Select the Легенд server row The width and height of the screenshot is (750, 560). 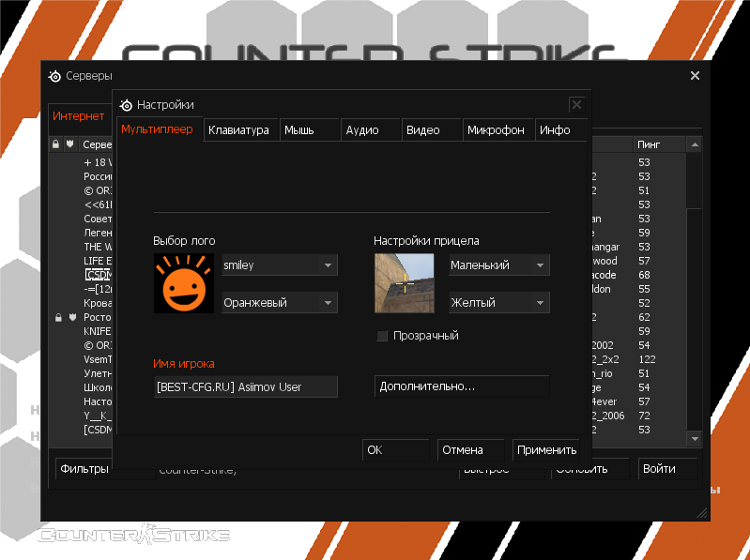pyautogui.click(x=98, y=233)
